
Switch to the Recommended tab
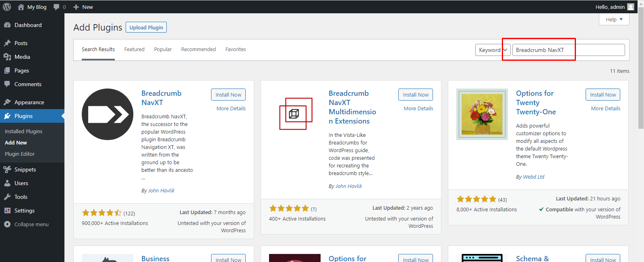tap(199, 50)
